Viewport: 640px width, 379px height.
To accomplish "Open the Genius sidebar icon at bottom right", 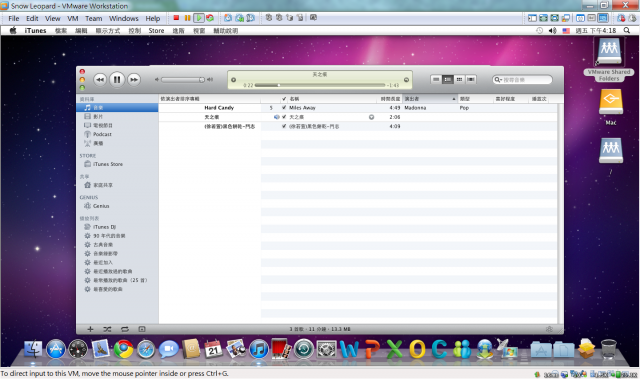I will [549, 329].
